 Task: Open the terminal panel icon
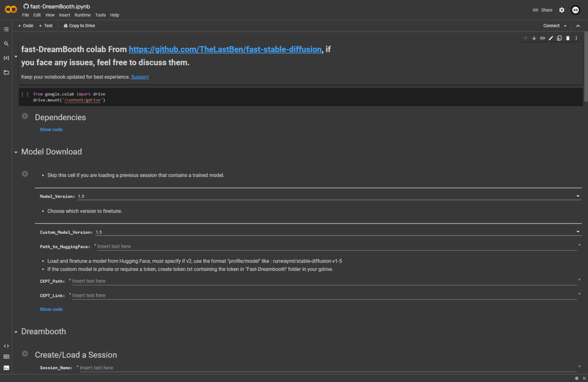click(x=6, y=368)
